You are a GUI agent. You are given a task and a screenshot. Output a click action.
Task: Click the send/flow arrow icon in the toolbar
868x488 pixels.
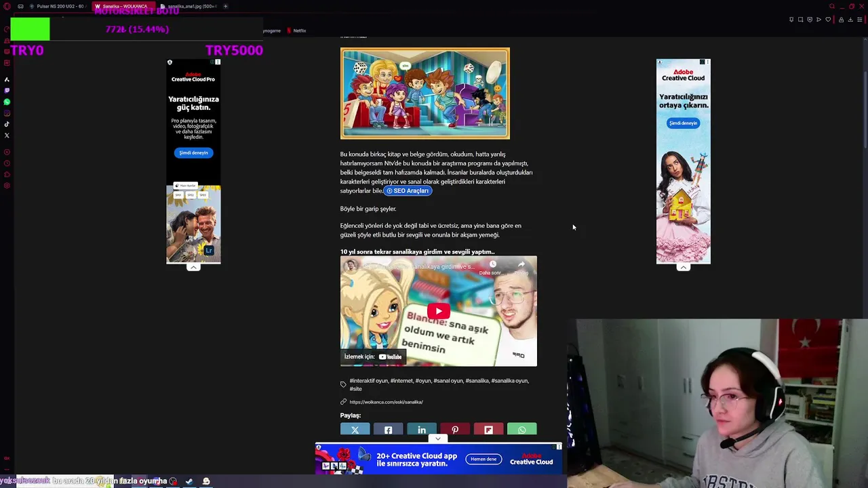coord(818,20)
